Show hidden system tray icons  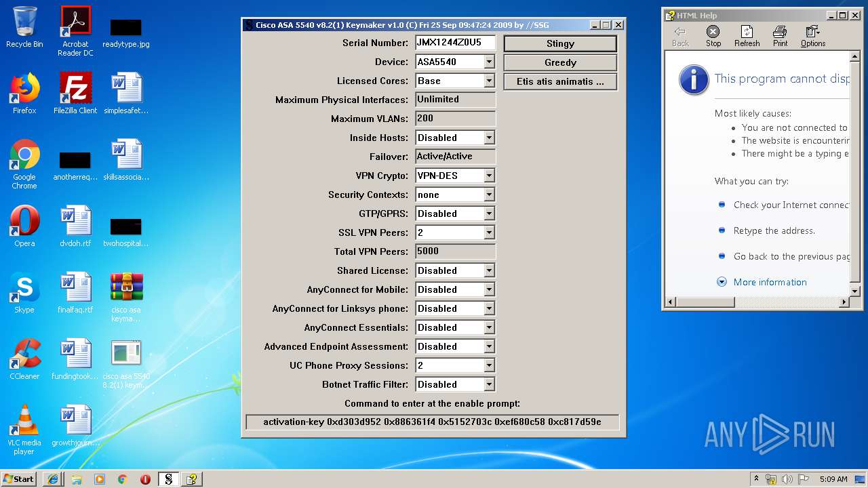756,479
